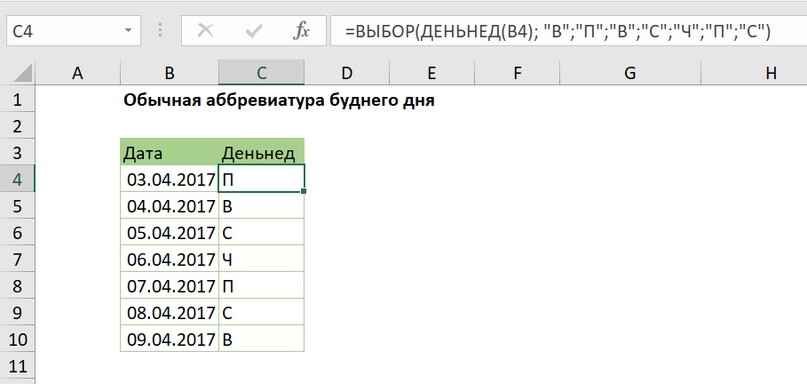
Task: Select row 9 header
Action: tap(17, 313)
